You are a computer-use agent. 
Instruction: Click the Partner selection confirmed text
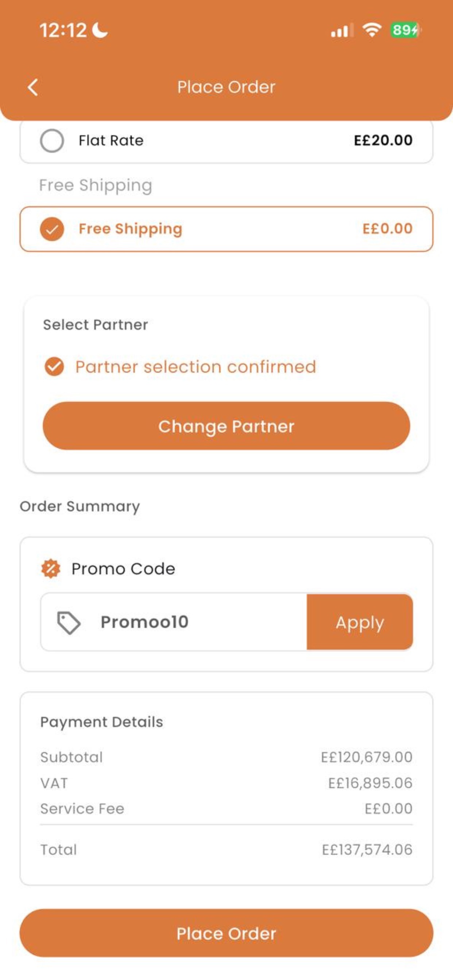[x=195, y=367]
